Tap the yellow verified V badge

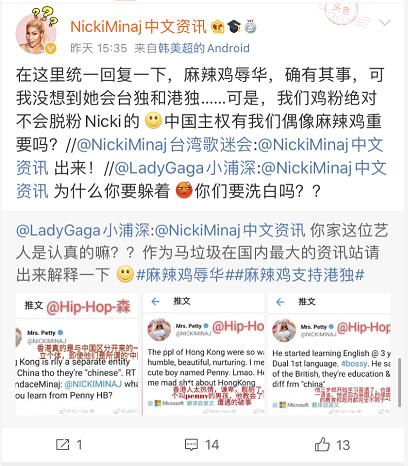[x=51, y=48]
